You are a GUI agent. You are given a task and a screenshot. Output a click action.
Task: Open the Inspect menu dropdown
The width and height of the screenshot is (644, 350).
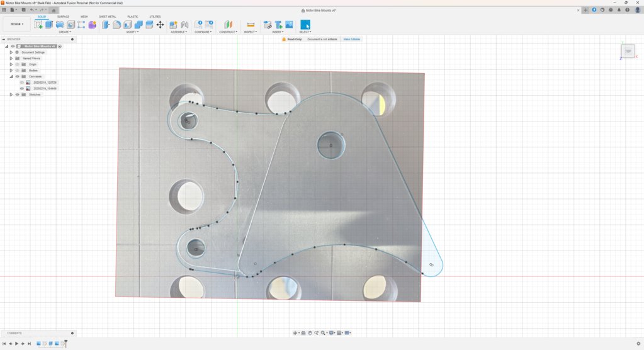click(x=250, y=32)
